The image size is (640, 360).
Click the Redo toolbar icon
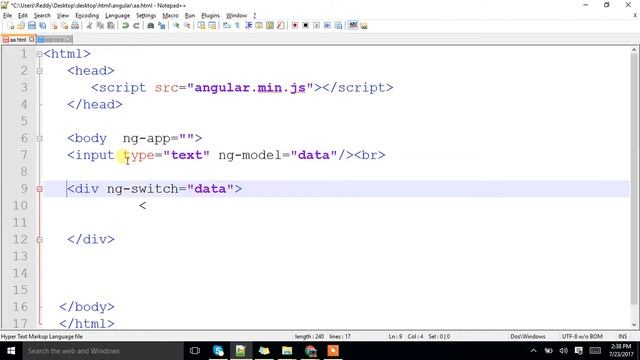coord(136,26)
